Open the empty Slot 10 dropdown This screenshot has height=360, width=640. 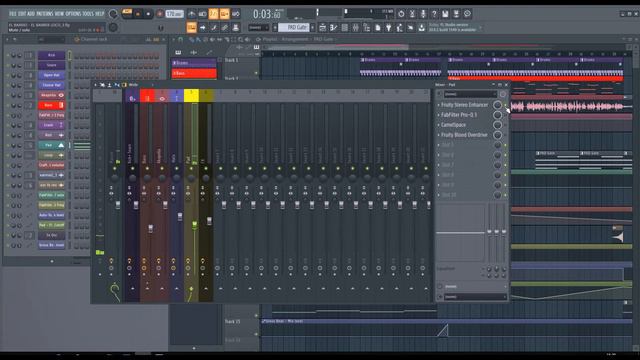439,195
